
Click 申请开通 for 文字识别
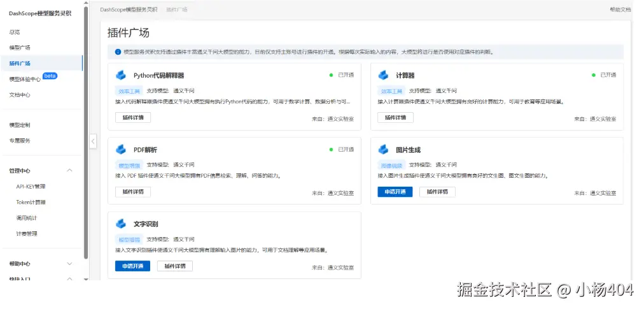[x=132, y=266]
